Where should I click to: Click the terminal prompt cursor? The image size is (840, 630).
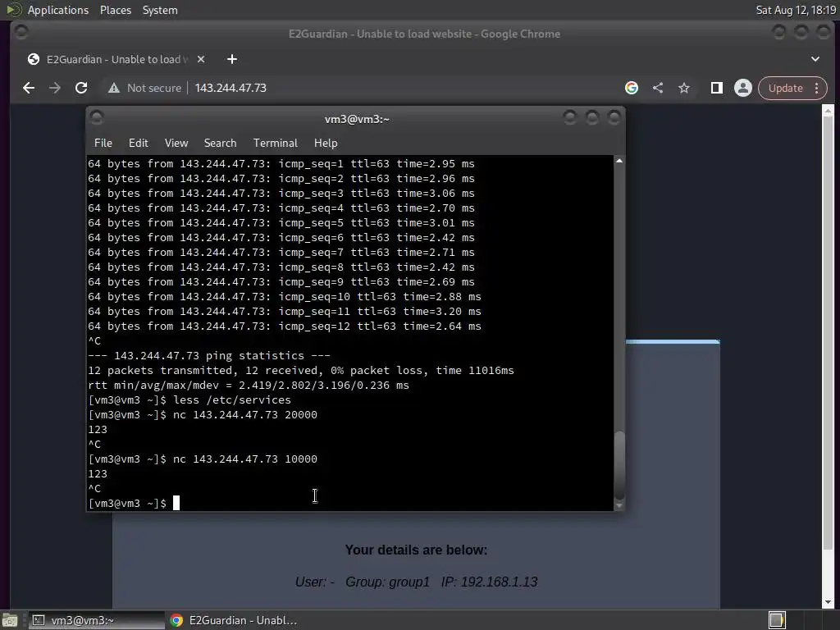tap(176, 503)
